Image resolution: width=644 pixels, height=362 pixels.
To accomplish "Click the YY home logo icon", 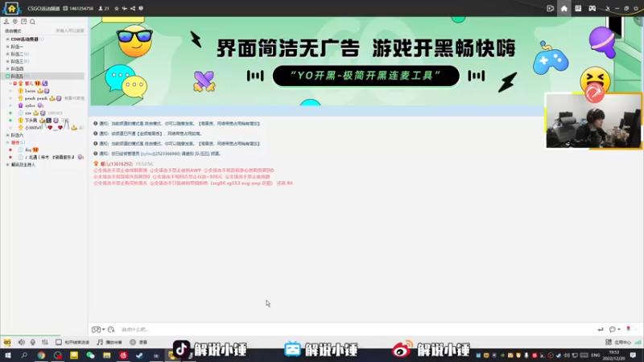I will point(11,8).
